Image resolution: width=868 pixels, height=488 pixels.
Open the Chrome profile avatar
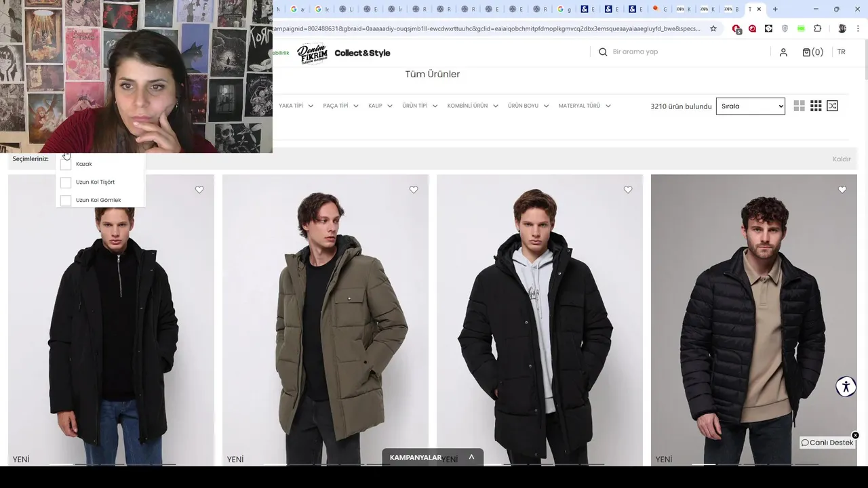coord(842,28)
